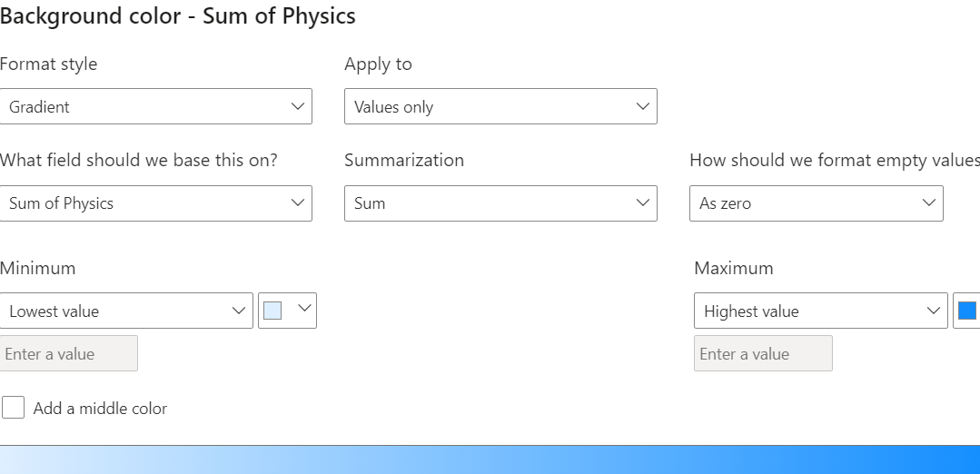Image resolution: width=980 pixels, height=474 pixels.
Task: Click the minimum color picker chevron arrow
Action: click(x=304, y=310)
